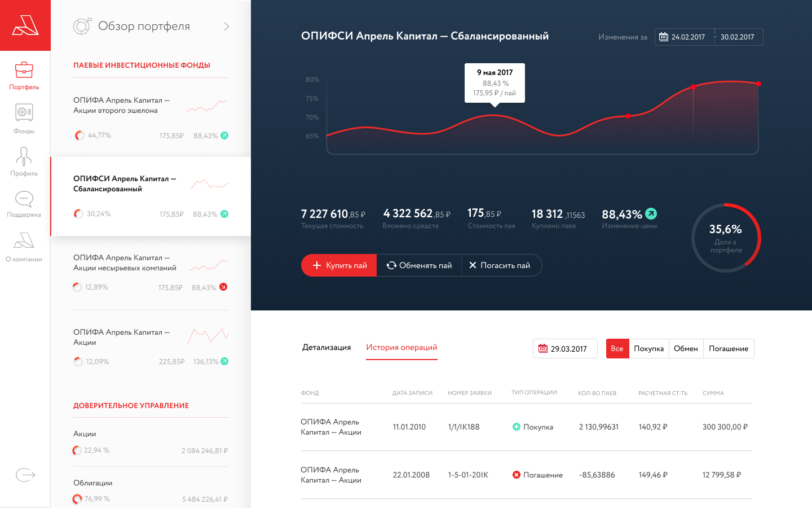Image resolution: width=812 pixels, height=508 pixels.
Task: Select the ОПИФА Акции второго эшелона fund
Action: 151,117
